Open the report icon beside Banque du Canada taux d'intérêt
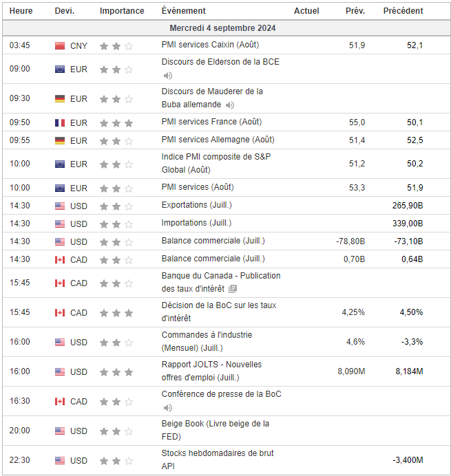Viewport: 451px width, 476px height. click(233, 289)
